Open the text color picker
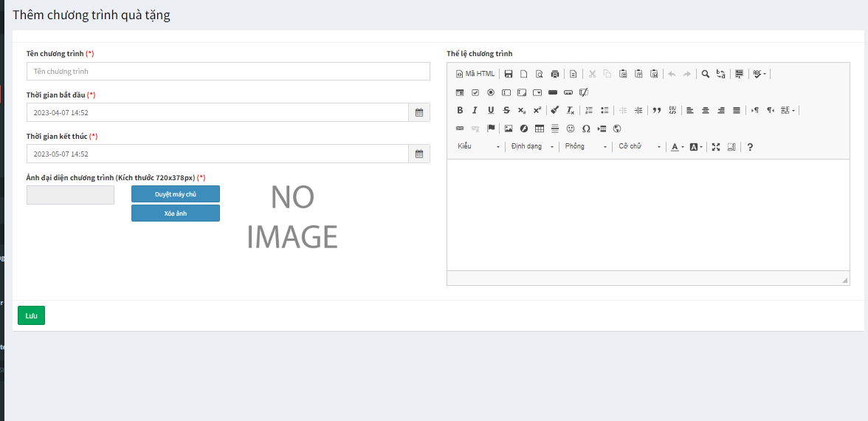The width and height of the screenshot is (868, 421). (677, 147)
